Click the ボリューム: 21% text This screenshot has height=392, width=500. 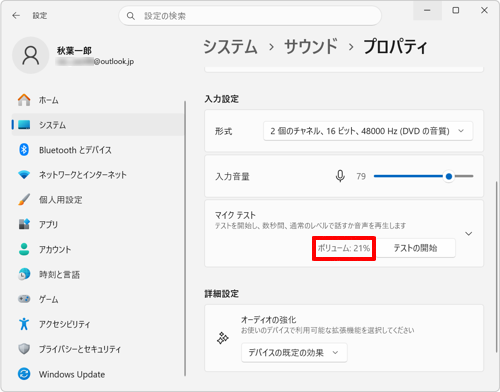point(344,248)
